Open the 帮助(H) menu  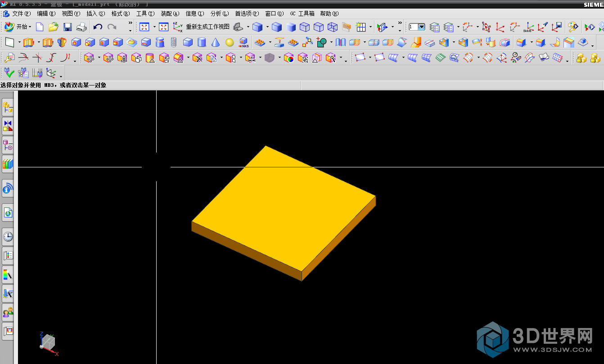pos(329,13)
